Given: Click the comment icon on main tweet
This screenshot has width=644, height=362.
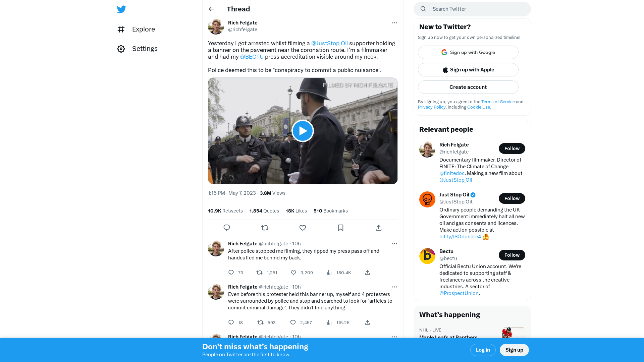Looking at the screenshot, I should pyautogui.click(x=226, y=228).
